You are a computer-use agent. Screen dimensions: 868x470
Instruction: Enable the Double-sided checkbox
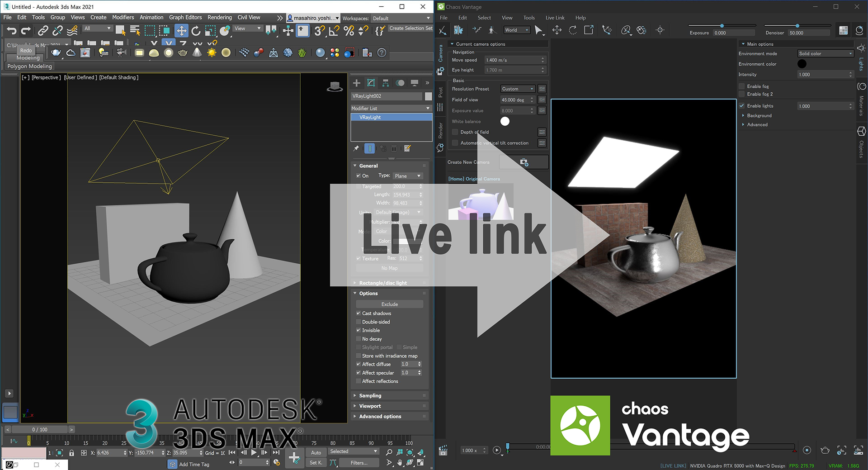(359, 322)
